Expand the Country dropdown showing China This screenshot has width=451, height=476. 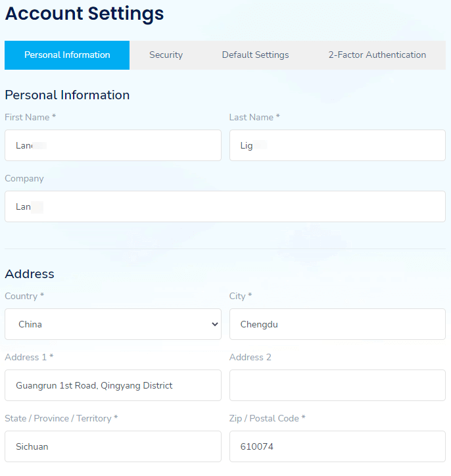point(113,324)
